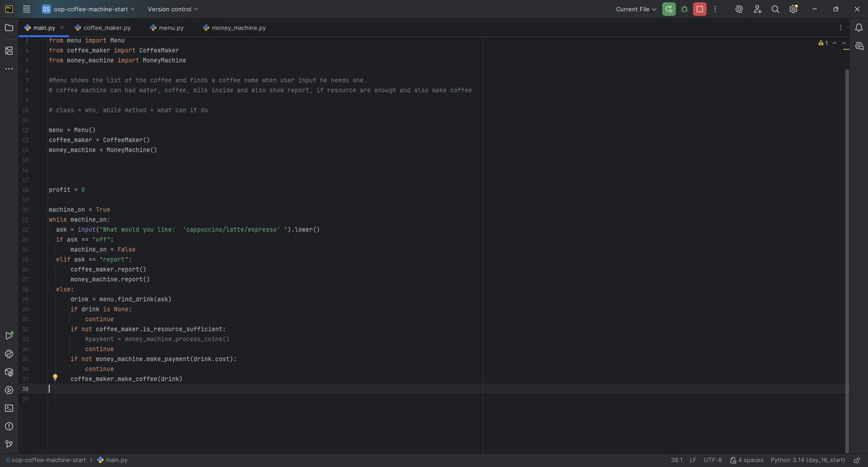The width and height of the screenshot is (868, 467).
Task: Click the commented '#payment = money_machine.process_coins()' line
Action: [x=157, y=339]
